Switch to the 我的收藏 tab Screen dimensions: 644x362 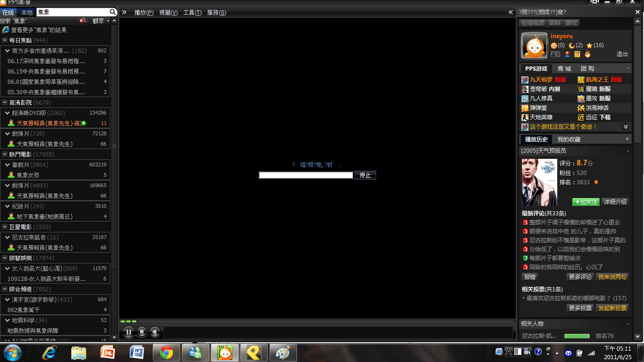coord(569,140)
